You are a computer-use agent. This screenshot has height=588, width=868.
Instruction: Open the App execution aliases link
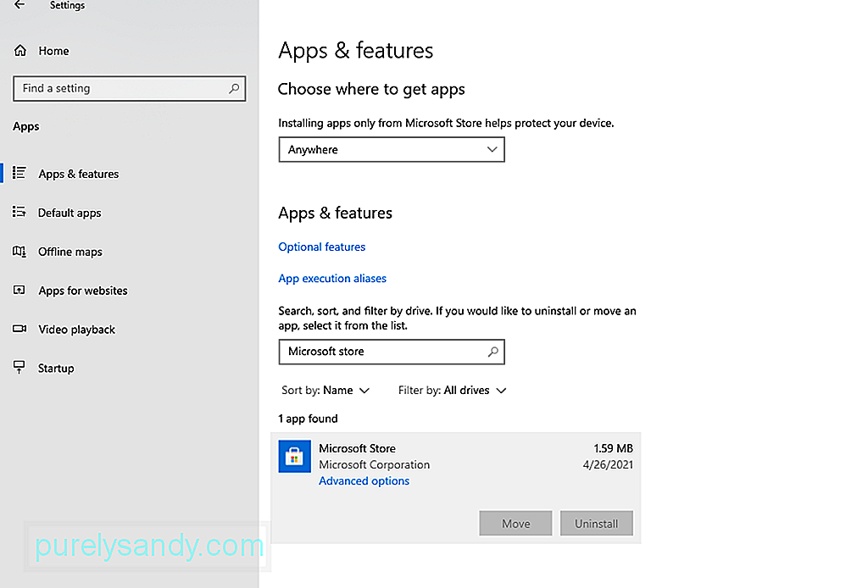pyautogui.click(x=332, y=278)
